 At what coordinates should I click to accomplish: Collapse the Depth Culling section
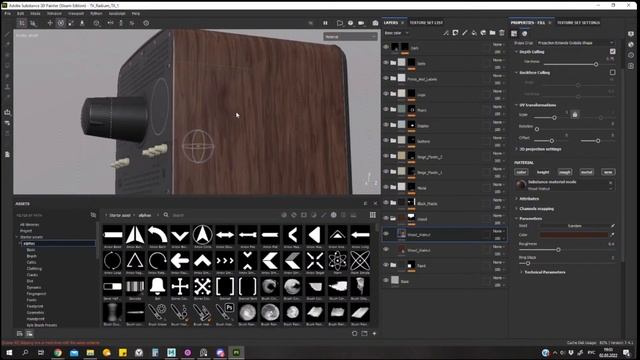click(x=516, y=52)
